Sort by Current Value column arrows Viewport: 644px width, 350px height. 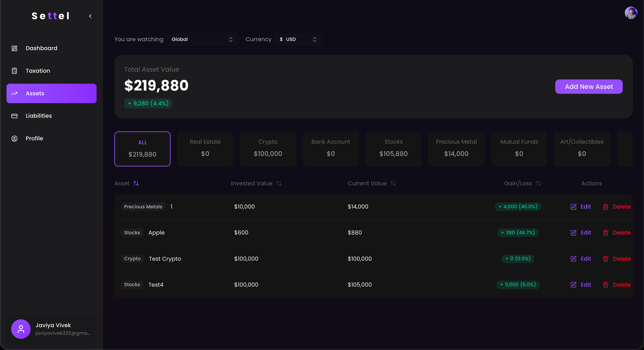(x=393, y=183)
